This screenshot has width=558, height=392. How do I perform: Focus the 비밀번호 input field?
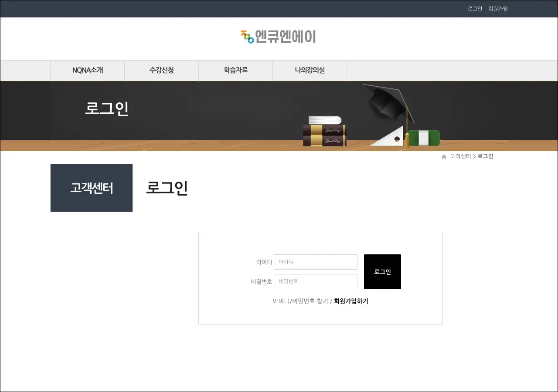click(316, 282)
